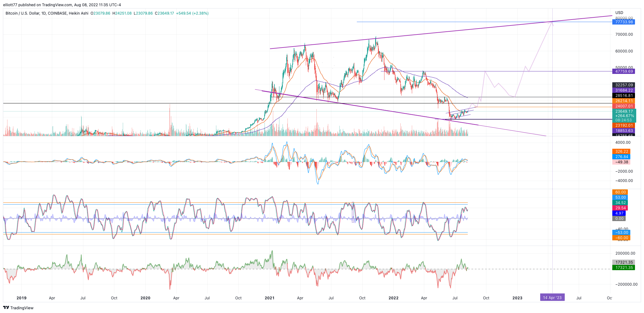This screenshot has width=644, height=313.
Task: Click the green 17321.35 indicator value label
Action: (623, 268)
